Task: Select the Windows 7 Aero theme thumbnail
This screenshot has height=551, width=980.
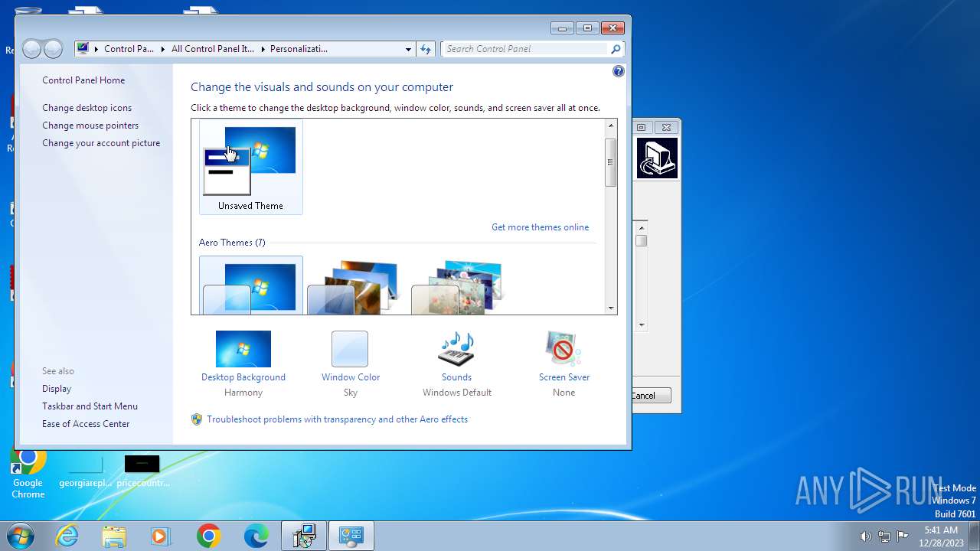Action: tap(251, 285)
